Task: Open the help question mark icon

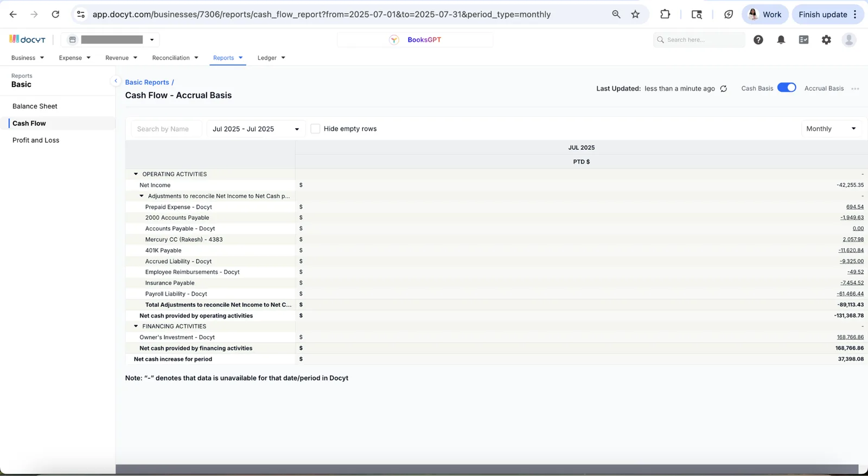Action: point(758,40)
